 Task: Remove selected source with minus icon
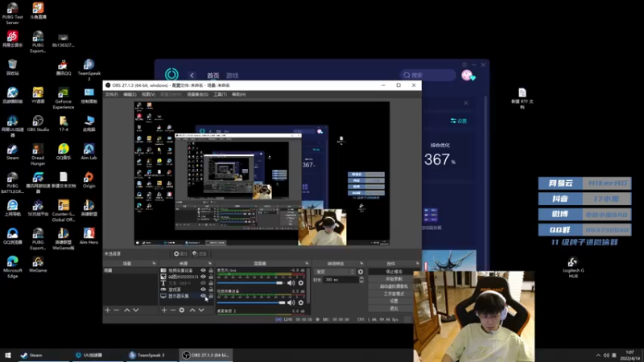coord(173,310)
